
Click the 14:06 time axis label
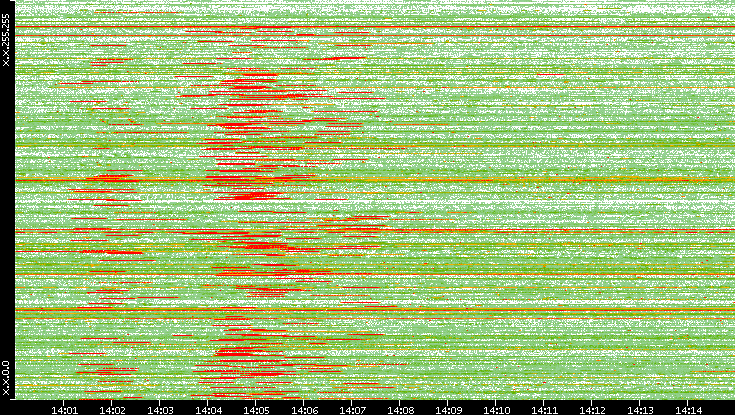[x=304, y=410]
